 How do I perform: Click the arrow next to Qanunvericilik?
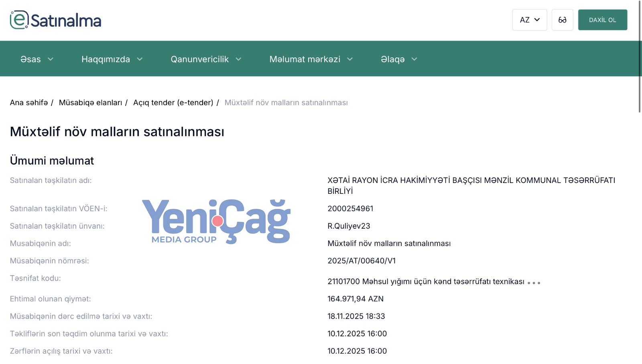[x=238, y=59]
